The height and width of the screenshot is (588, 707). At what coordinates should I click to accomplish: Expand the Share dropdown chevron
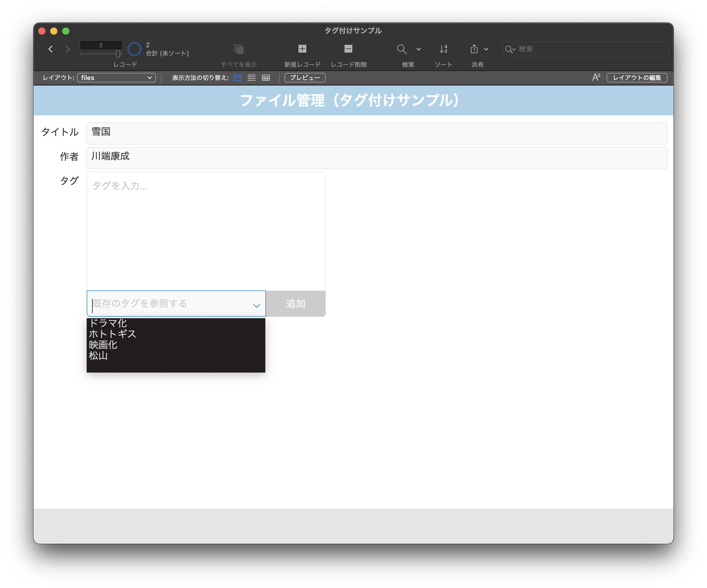point(486,49)
